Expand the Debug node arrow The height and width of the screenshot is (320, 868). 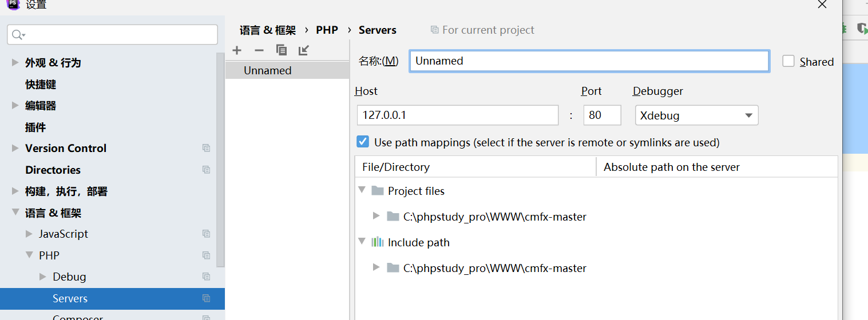coord(43,277)
